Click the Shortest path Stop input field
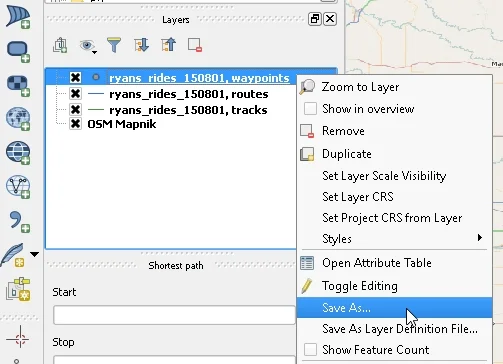 tap(174, 360)
